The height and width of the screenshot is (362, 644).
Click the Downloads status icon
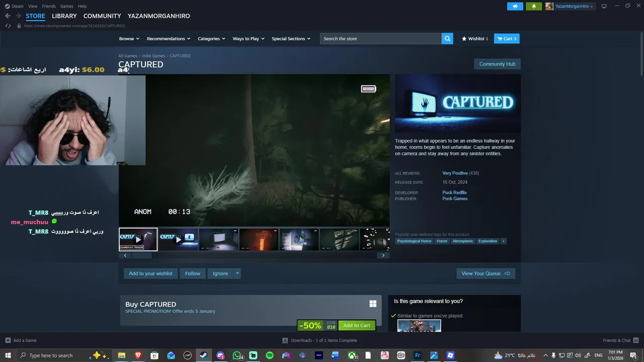[285, 340]
